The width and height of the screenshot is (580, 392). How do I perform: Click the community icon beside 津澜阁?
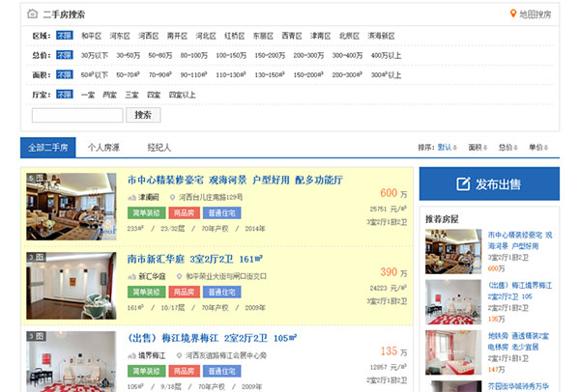coord(131,197)
